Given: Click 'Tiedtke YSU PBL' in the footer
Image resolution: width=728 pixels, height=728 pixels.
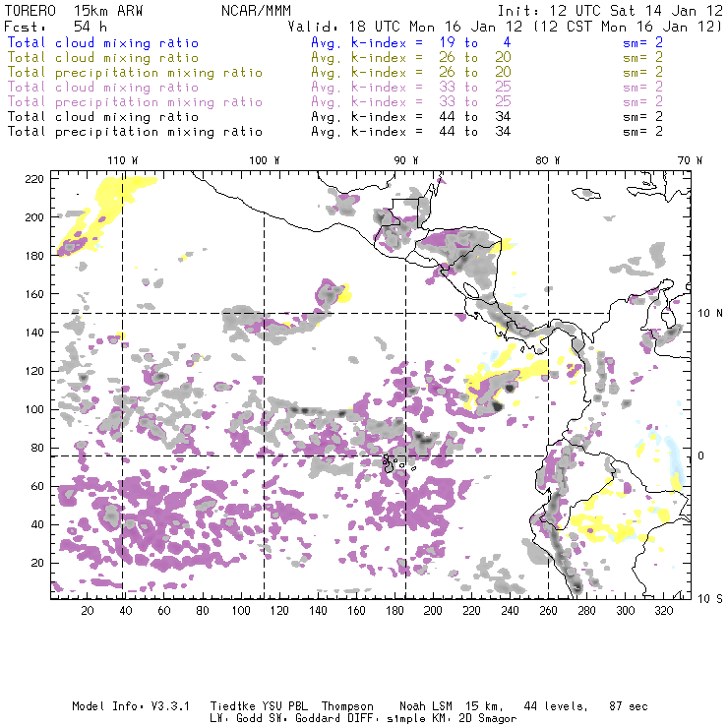Looking at the screenshot, I should coord(259,706).
